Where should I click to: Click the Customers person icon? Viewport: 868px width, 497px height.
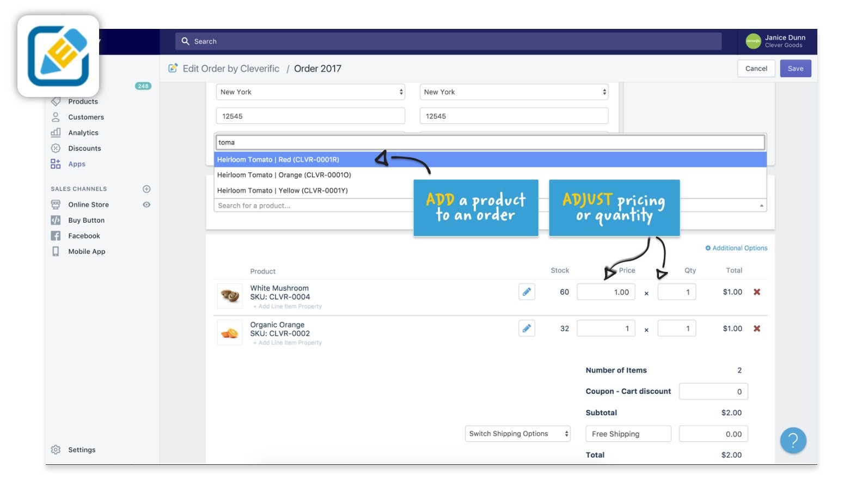click(x=56, y=117)
